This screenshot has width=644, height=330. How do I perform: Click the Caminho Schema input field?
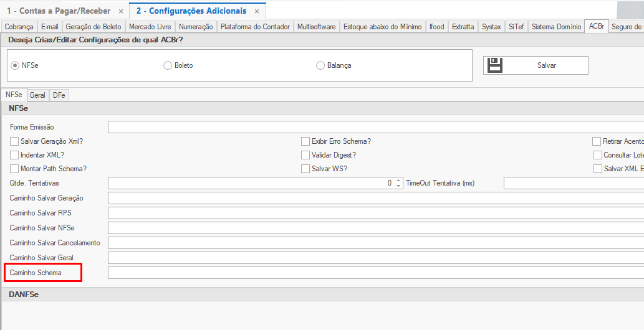coord(374,273)
